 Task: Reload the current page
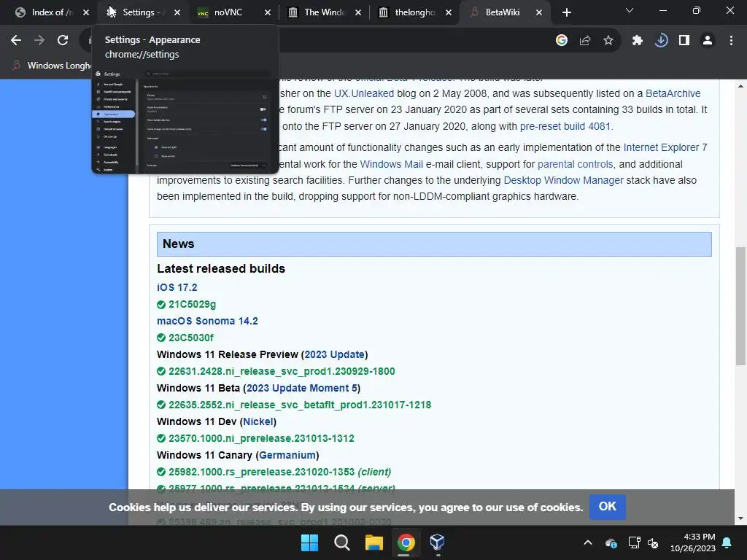(x=63, y=41)
